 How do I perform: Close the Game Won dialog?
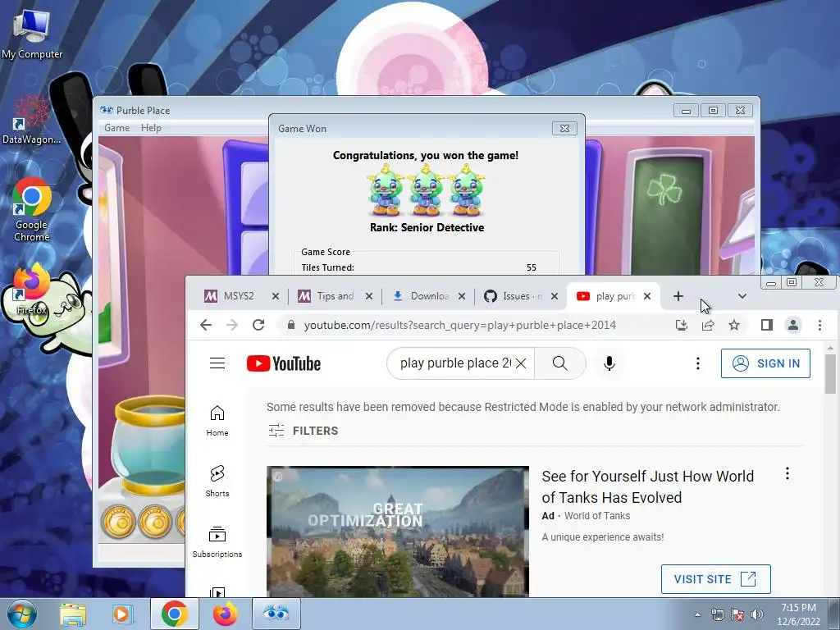(x=564, y=128)
